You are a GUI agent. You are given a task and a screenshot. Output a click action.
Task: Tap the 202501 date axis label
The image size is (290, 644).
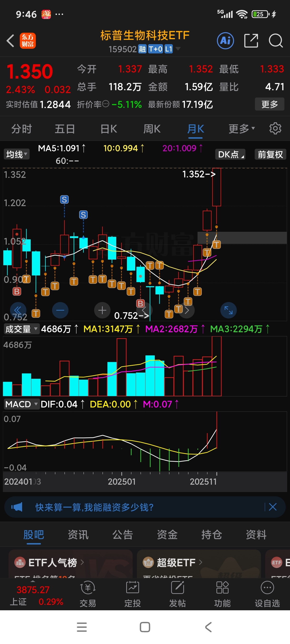(122, 481)
